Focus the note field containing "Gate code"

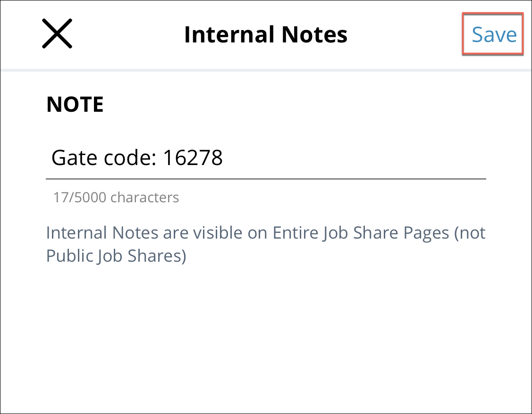[x=264, y=158]
